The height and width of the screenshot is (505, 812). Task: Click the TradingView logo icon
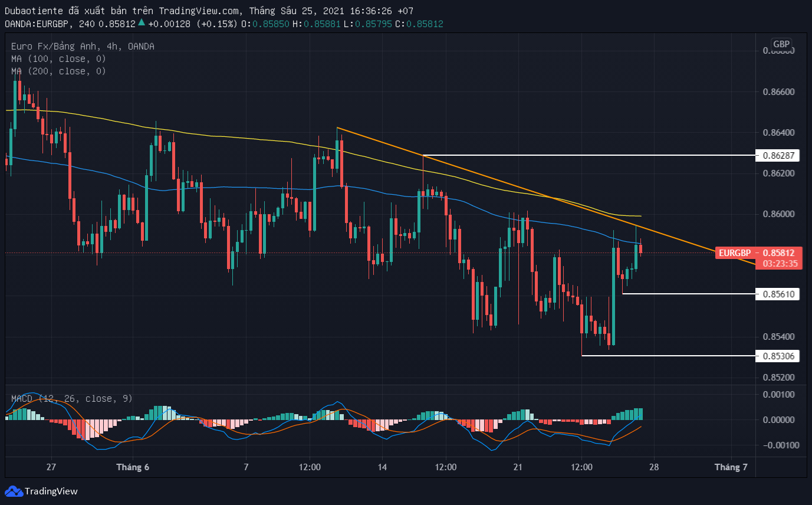[x=14, y=491]
